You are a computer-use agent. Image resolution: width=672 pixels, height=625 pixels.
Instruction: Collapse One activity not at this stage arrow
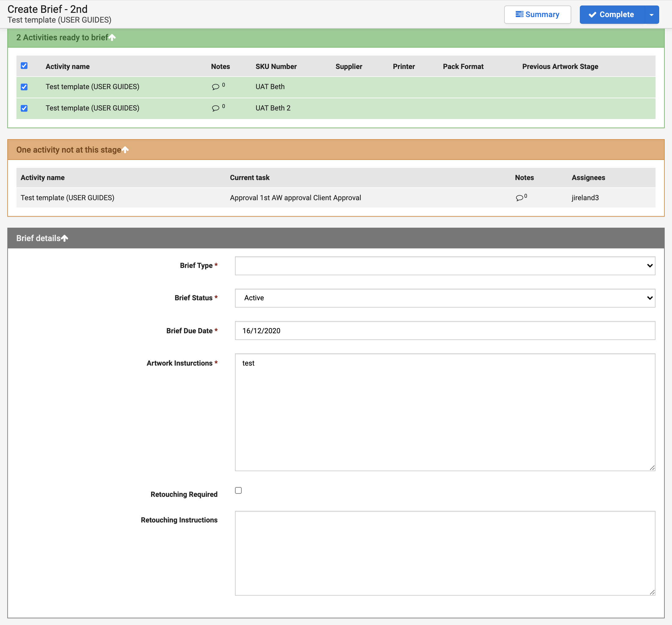click(125, 150)
